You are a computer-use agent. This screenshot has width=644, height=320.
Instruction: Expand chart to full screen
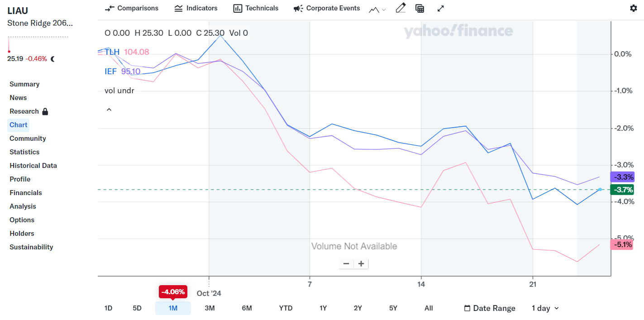pos(441,8)
